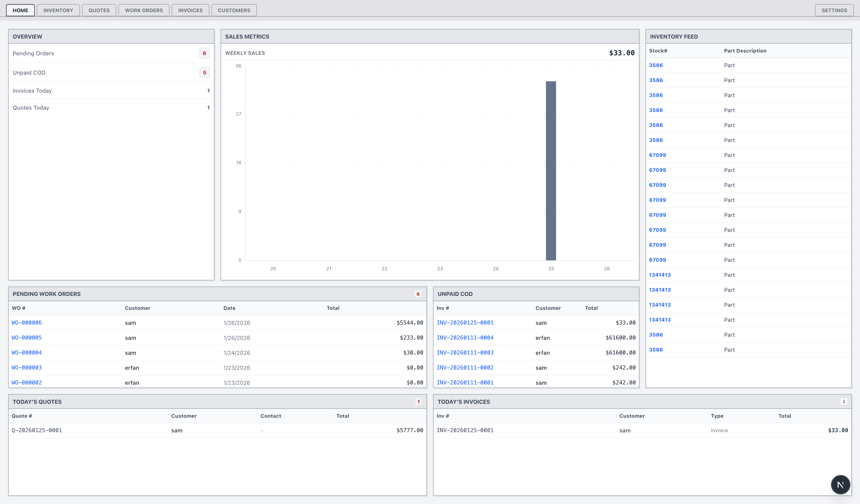Click the red badge on Pending Work Orders header
This screenshot has width=860, height=504.
tap(418, 293)
